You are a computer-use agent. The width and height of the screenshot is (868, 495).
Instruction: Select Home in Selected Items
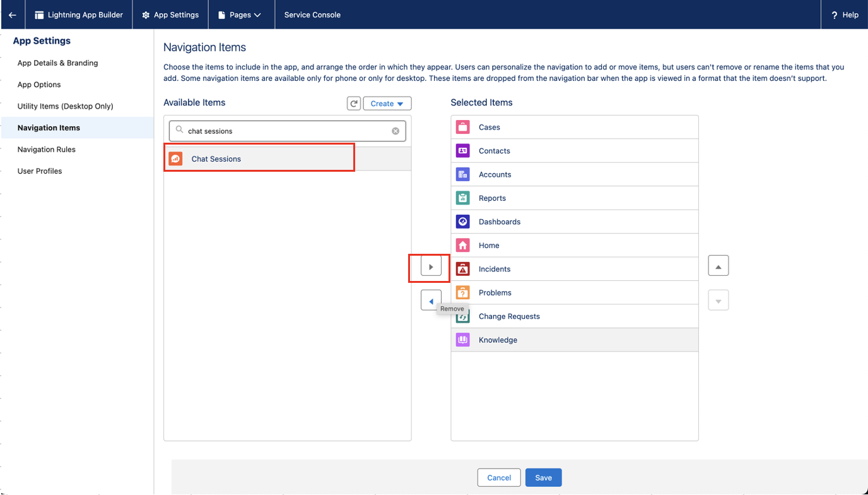pyautogui.click(x=575, y=246)
